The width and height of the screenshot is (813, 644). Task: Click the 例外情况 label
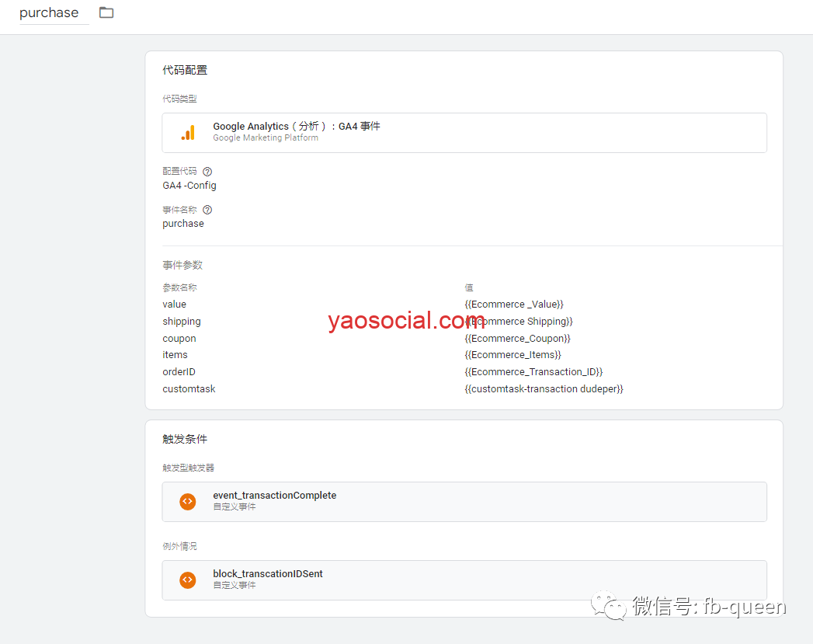coord(179,546)
